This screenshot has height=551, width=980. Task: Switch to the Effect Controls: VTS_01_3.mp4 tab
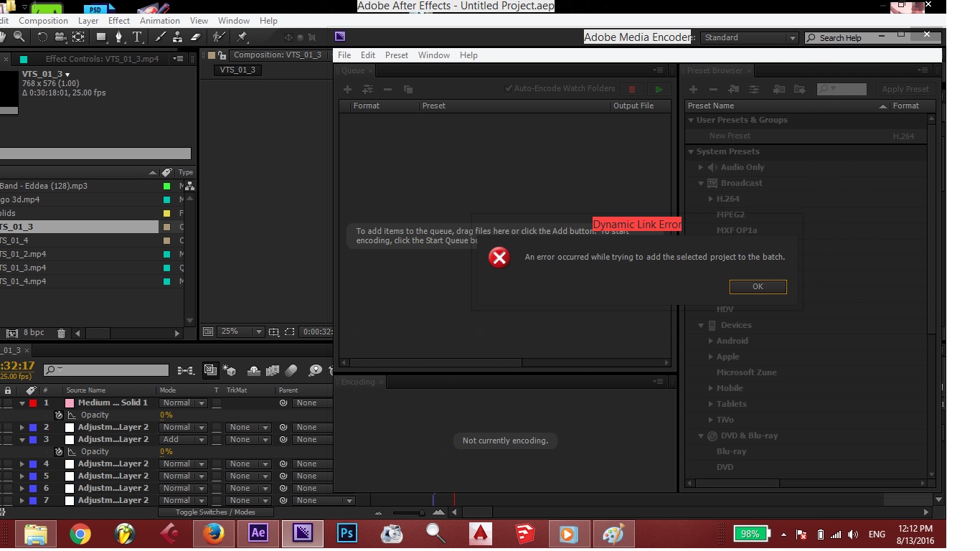[x=103, y=59]
